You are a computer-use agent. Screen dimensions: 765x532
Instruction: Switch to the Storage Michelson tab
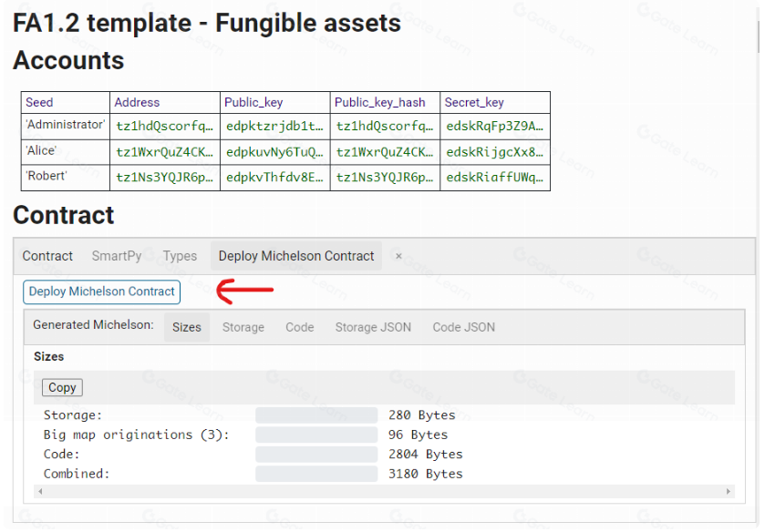tap(243, 327)
